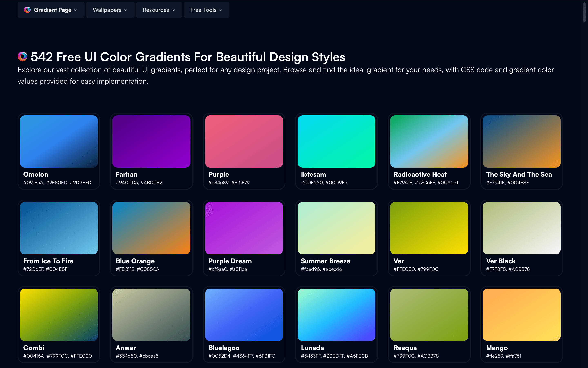Open the Bluelagoo gradient preview
The width and height of the screenshot is (588, 368).
coord(244,315)
